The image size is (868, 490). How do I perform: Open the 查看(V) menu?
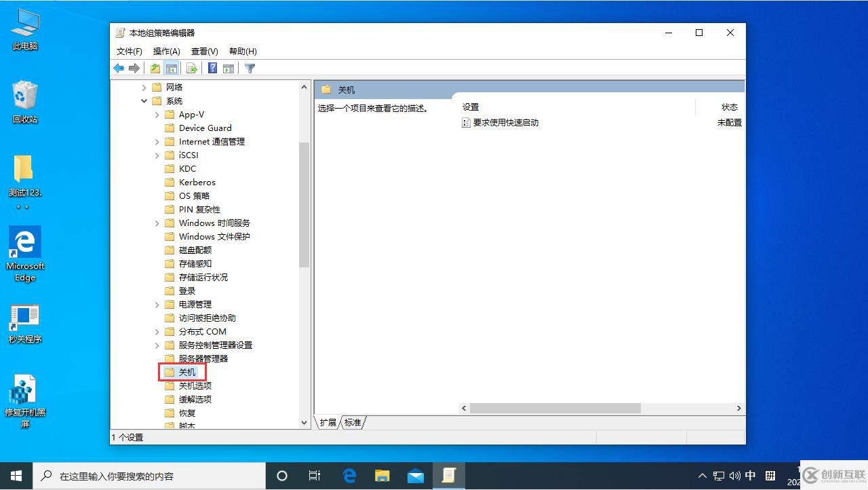tap(204, 51)
